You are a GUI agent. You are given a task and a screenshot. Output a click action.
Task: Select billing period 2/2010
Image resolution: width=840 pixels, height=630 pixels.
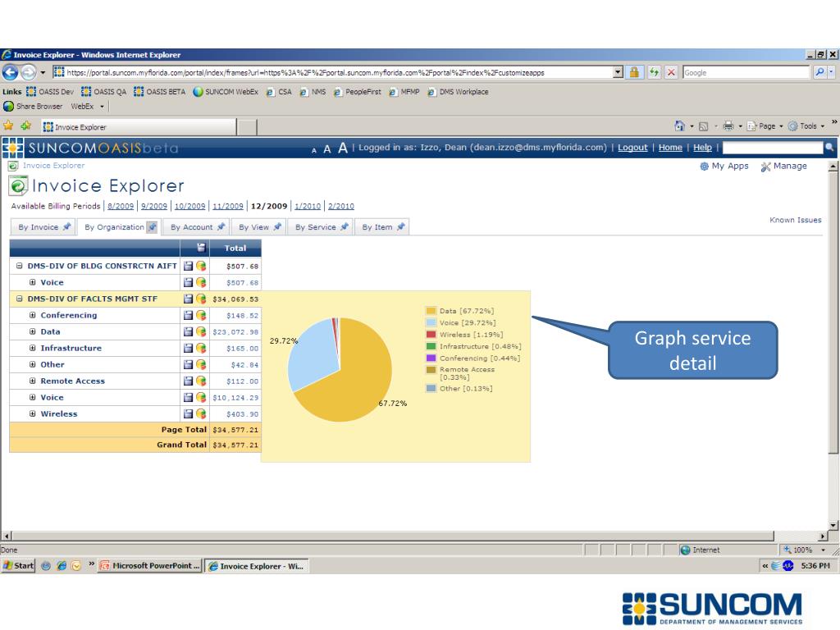click(340, 206)
